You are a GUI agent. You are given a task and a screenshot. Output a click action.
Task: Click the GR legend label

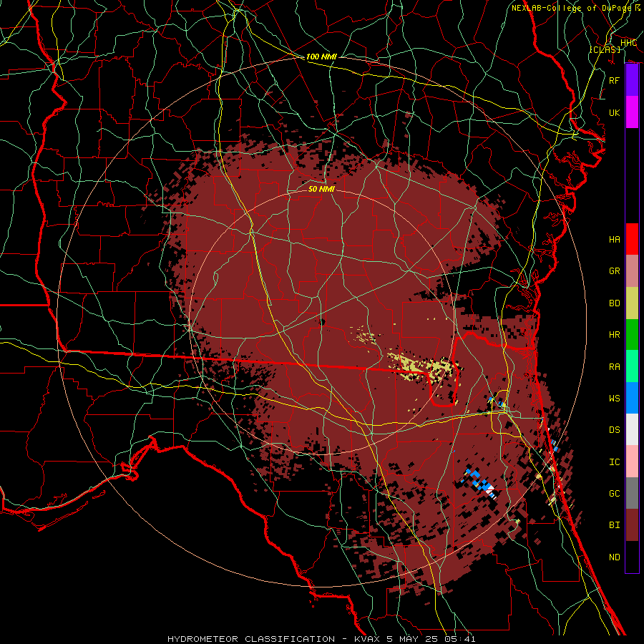click(x=615, y=271)
